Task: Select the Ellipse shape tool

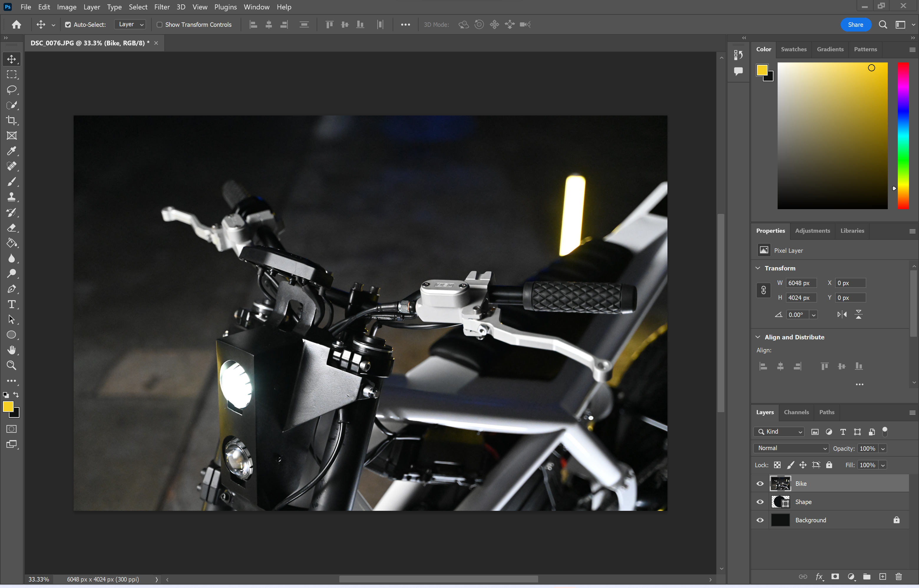Action: pyautogui.click(x=11, y=335)
